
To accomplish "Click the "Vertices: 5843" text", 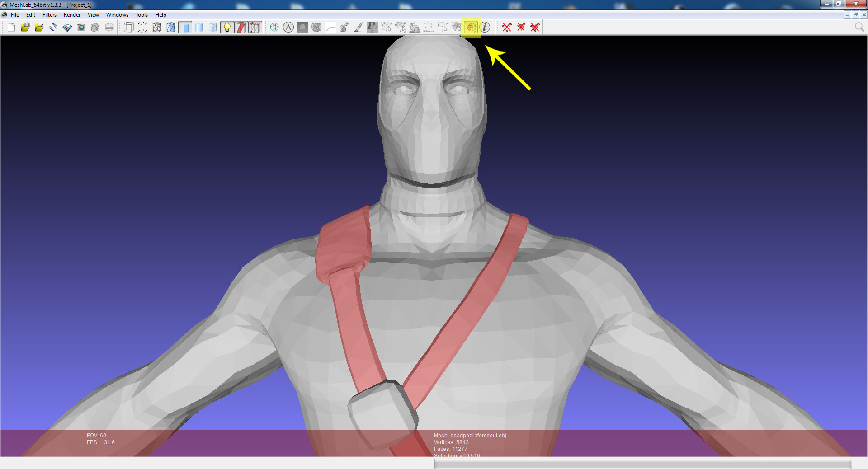I will point(451,442).
